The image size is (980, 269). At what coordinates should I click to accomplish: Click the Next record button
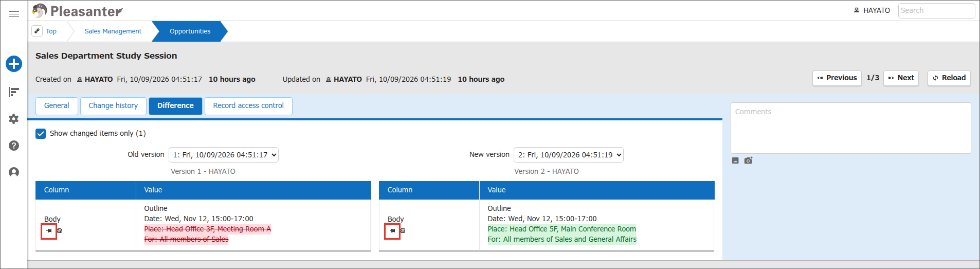tap(901, 78)
